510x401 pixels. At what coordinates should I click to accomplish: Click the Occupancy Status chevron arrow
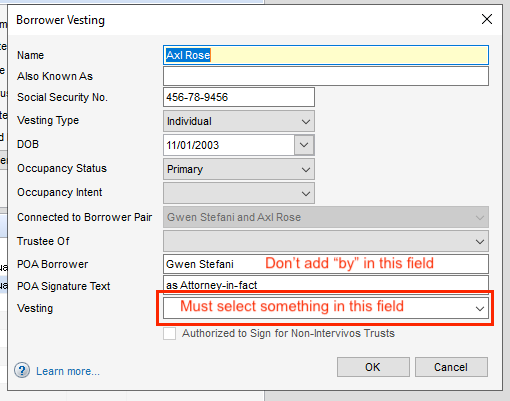[306, 169]
